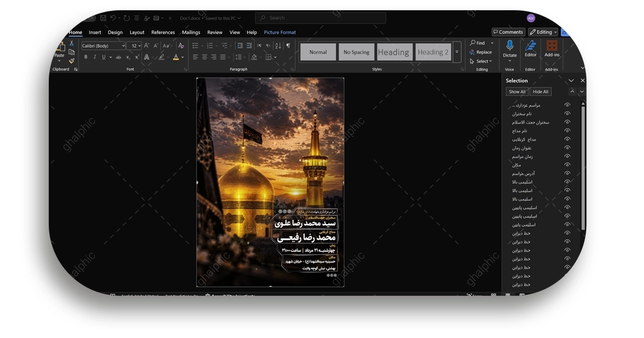Toggle visibility of 'نام سخنران' object
This screenshot has width=644, height=338.
567,113
